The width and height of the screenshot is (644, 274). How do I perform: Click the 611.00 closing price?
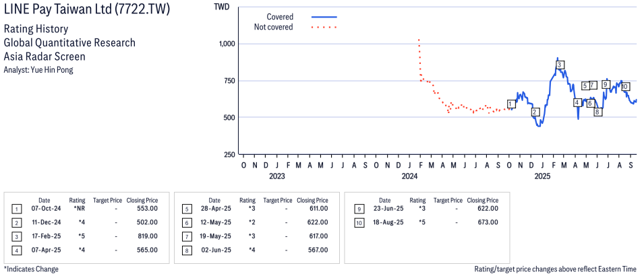[x=318, y=209]
